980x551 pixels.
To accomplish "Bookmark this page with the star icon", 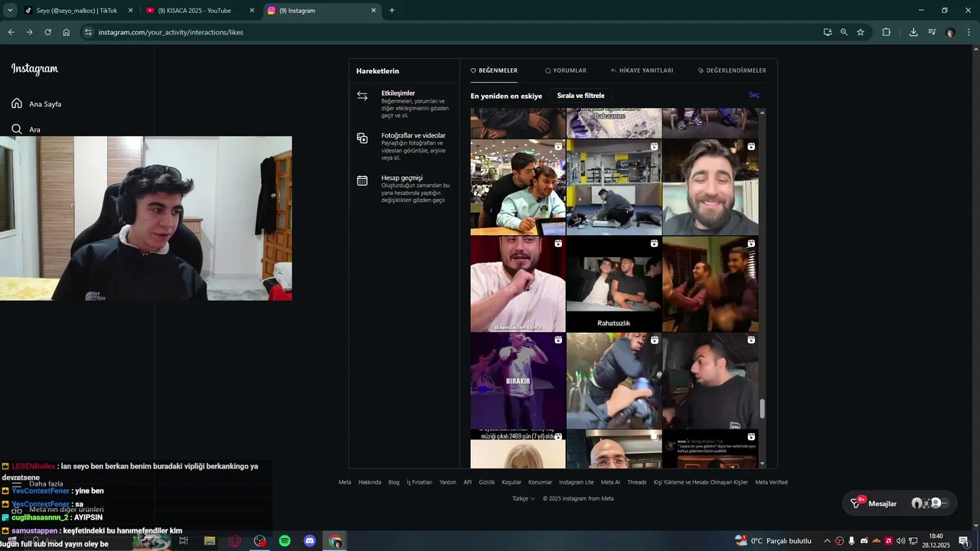I will pos(861,32).
